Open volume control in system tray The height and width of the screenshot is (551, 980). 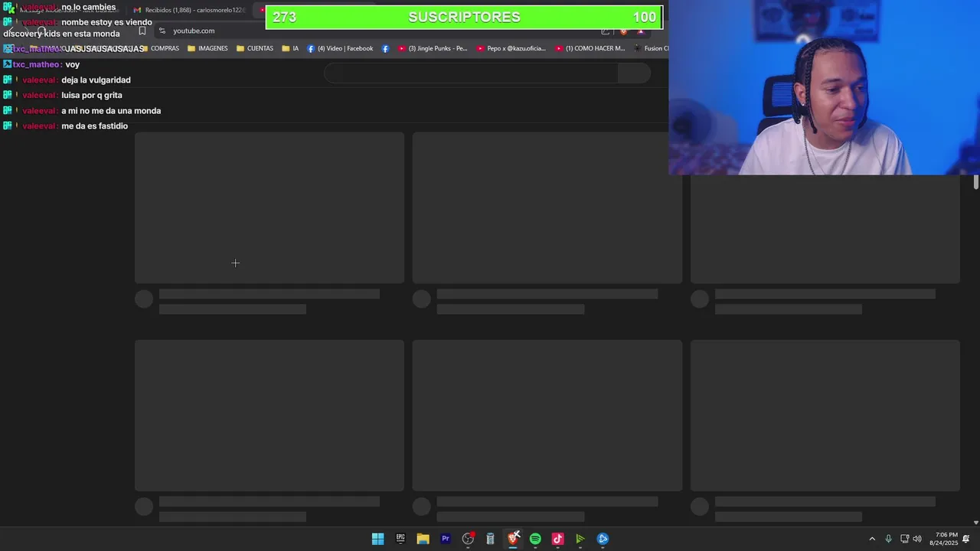pos(917,539)
